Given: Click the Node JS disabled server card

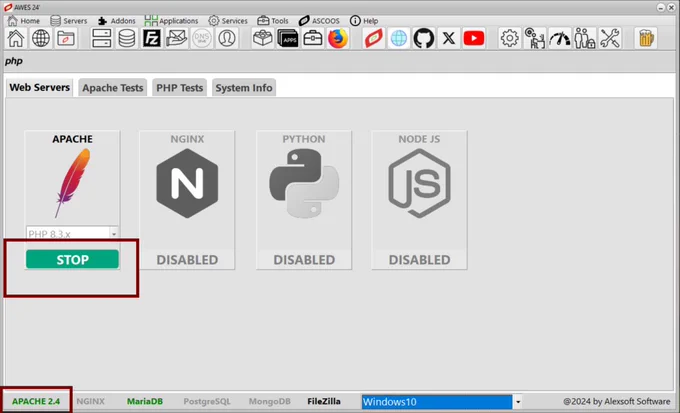Looking at the screenshot, I should [419, 200].
